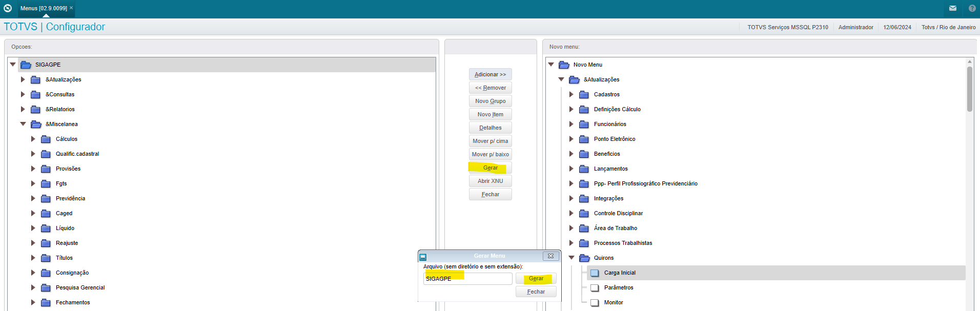Toggle the Carga Inicial item checkbox
980x311 pixels.
(x=595, y=273)
